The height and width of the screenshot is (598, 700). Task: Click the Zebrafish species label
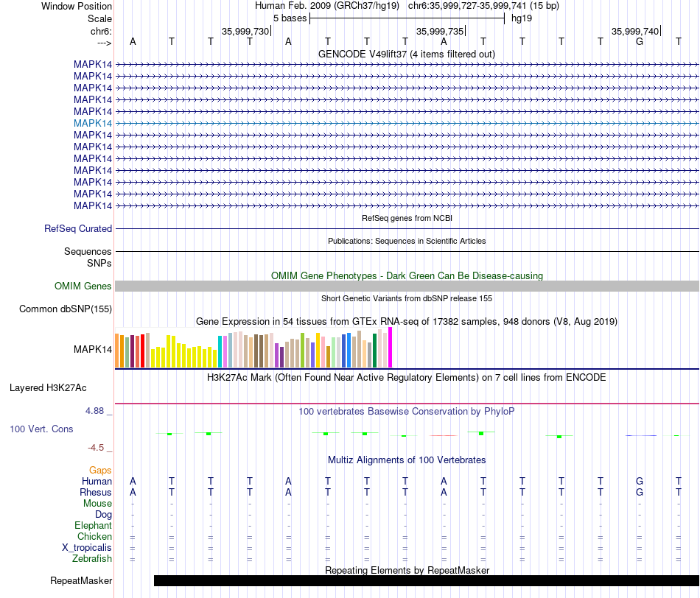coord(92,559)
